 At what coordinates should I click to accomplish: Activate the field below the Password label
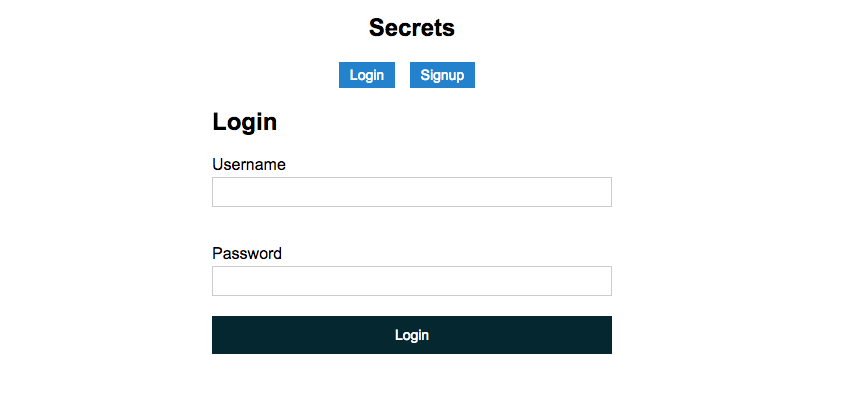click(x=411, y=281)
